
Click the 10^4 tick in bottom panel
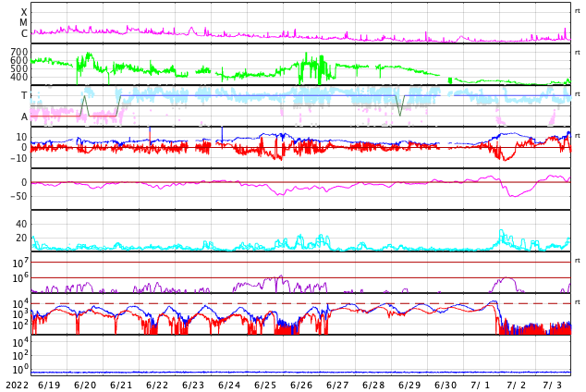[x=20, y=342]
